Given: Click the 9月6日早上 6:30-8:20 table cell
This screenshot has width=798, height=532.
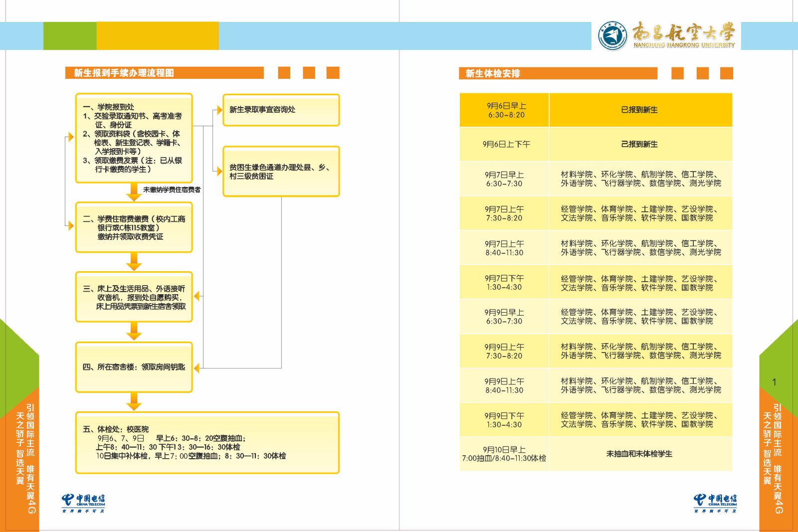Looking at the screenshot, I should [x=504, y=110].
